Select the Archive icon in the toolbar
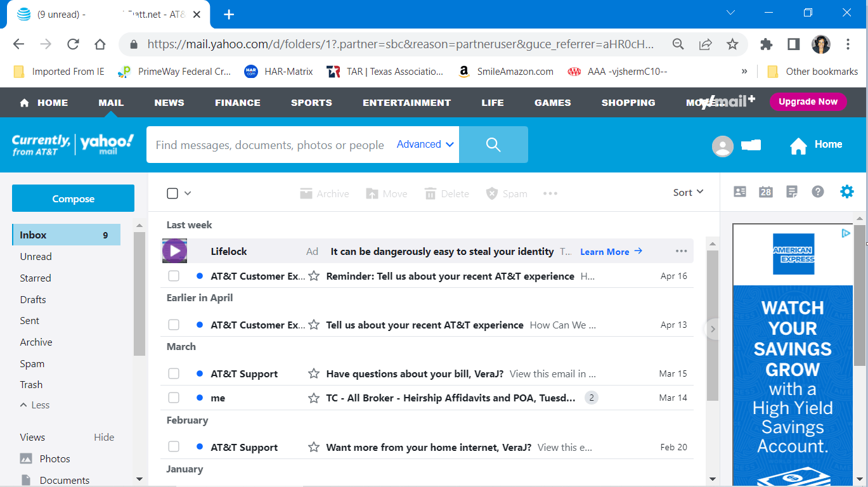The image size is (868, 487). tap(324, 193)
